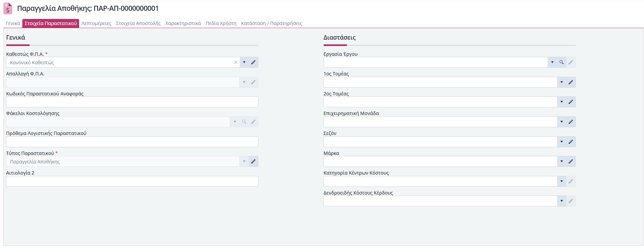Open the Απαλλαγή Φ.Π.Α. dropdown arrow
The width and height of the screenshot is (644, 248).
(244, 82)
